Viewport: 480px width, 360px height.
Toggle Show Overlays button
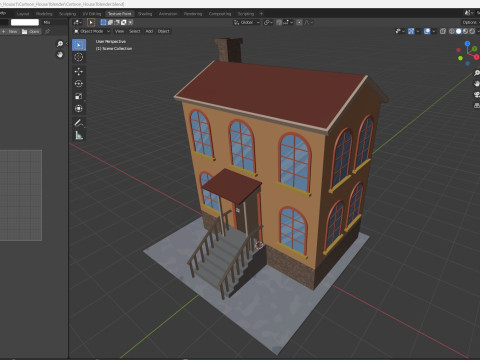427,31
